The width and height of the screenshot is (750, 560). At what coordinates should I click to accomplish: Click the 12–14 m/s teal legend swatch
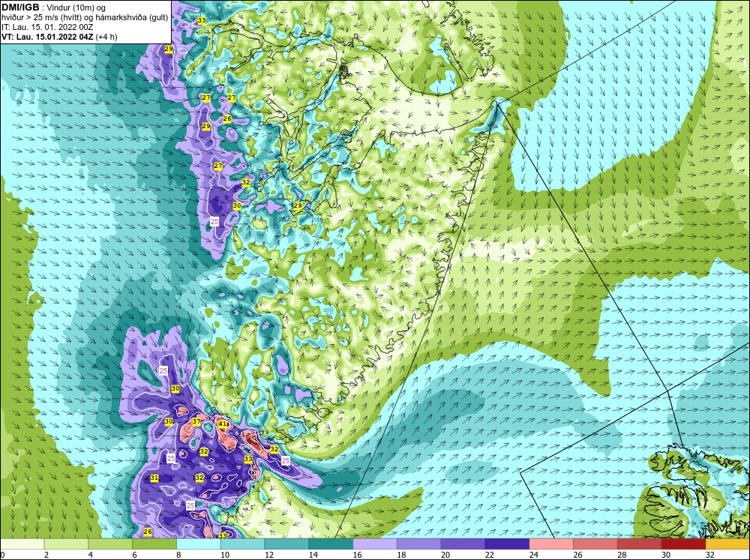point(286,544)
